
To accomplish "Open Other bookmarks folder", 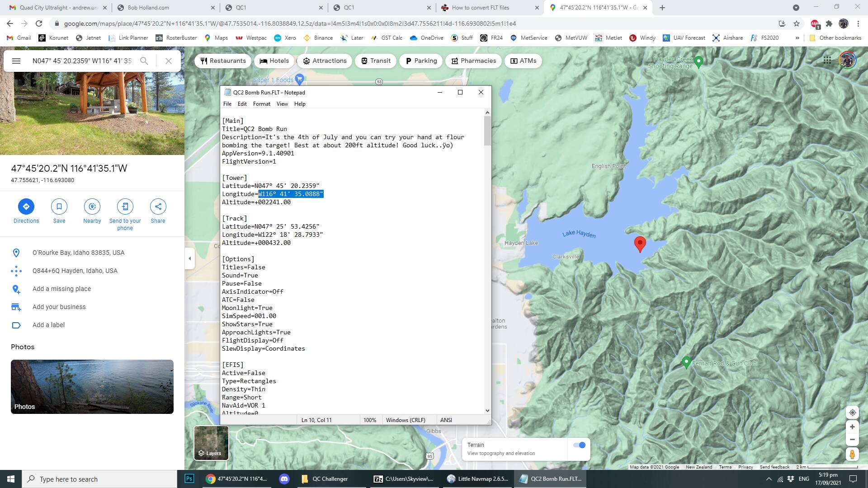I will tap(835, 38).
